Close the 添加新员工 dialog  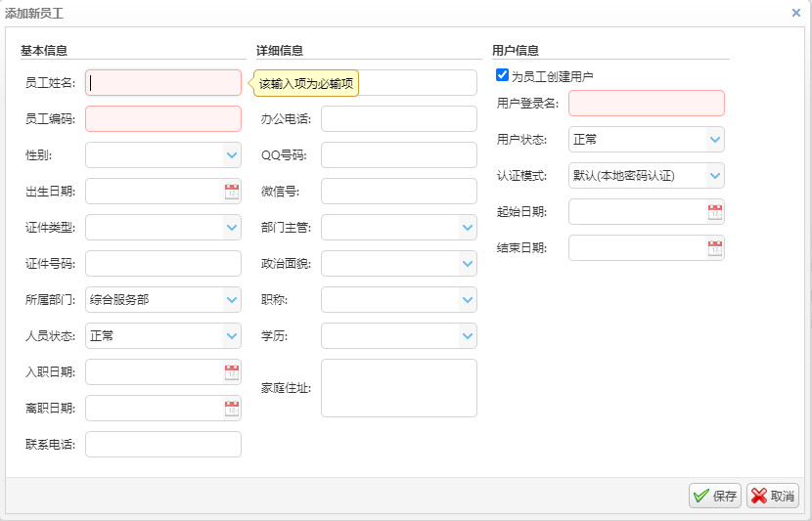coord(795,13)
